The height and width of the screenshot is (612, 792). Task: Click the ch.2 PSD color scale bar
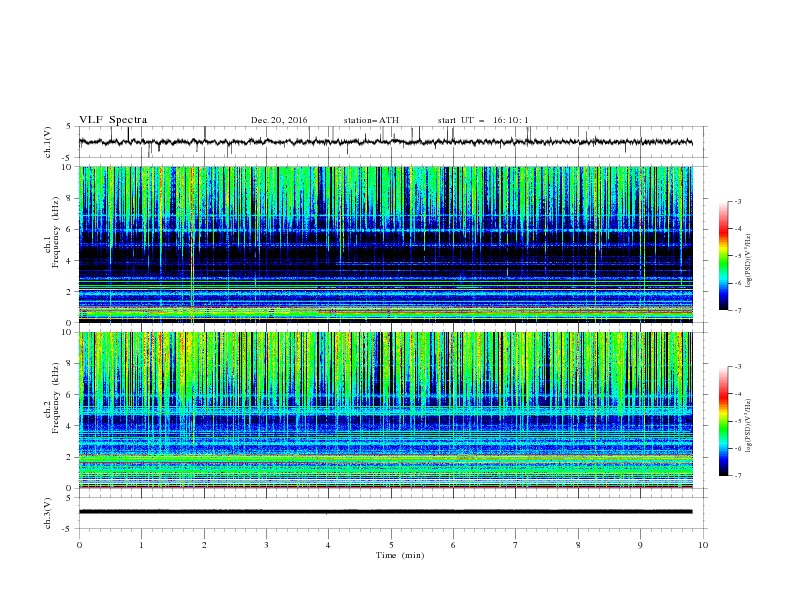point(724,421)
